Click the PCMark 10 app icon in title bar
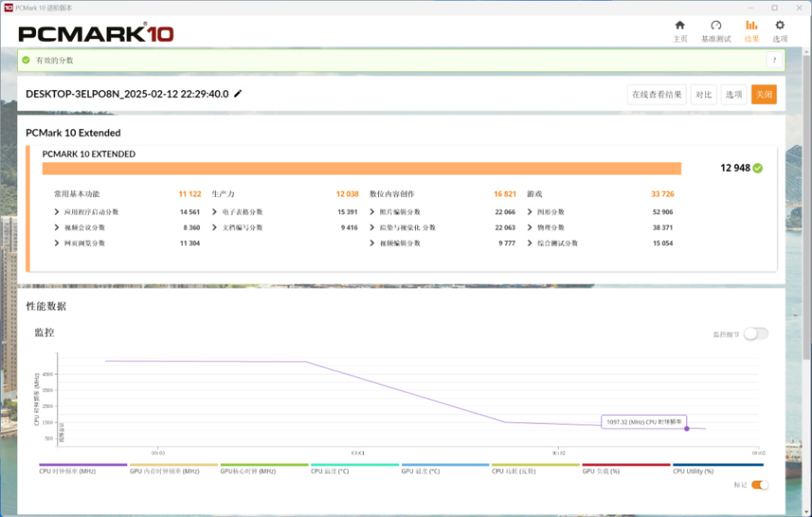The image size is (812, 517). pos(8,8)
